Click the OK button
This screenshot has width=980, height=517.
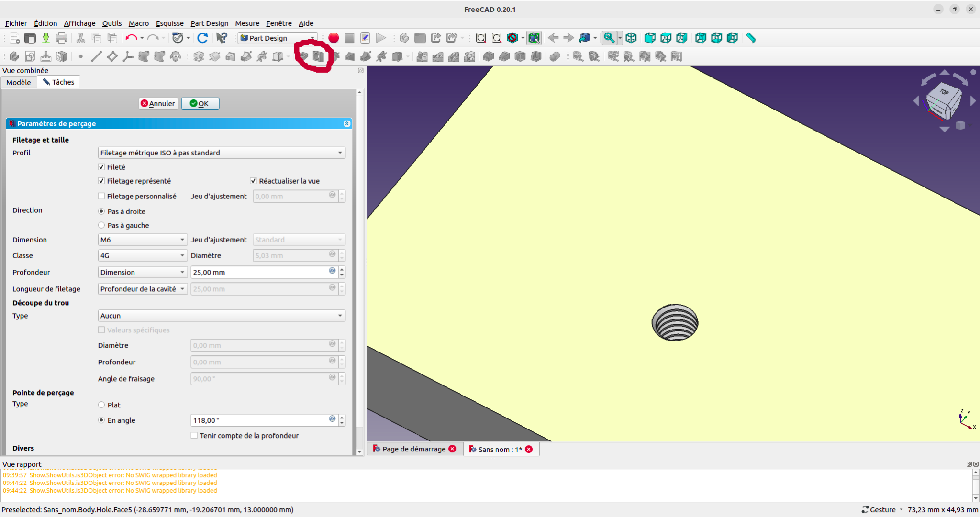(200, 103)
